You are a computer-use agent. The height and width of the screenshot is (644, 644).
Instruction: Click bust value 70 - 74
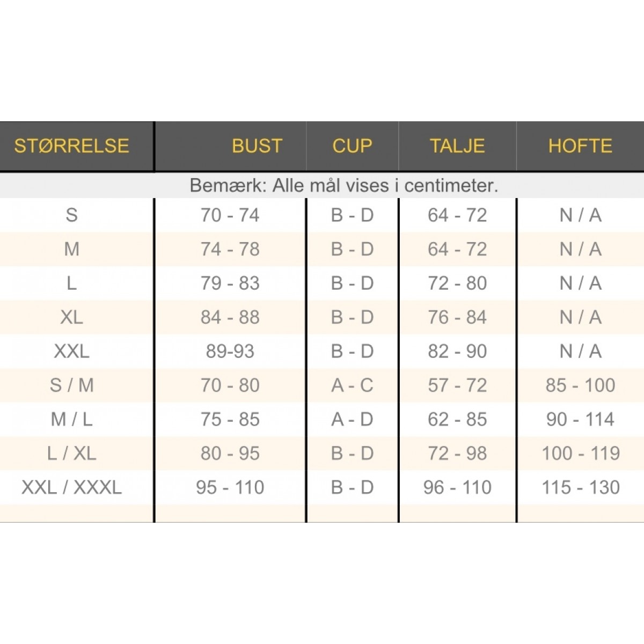tap(230, 215)
